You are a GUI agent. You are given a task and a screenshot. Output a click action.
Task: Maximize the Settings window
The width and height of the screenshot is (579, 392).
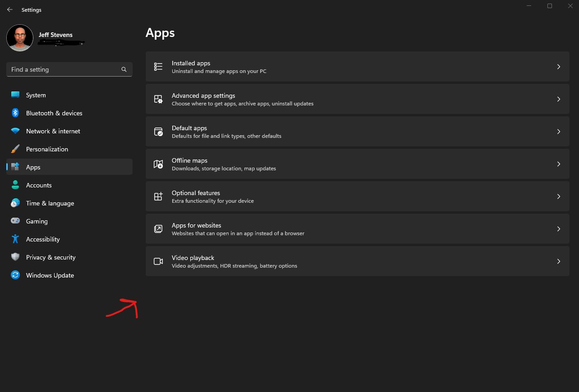click(550, 6)
